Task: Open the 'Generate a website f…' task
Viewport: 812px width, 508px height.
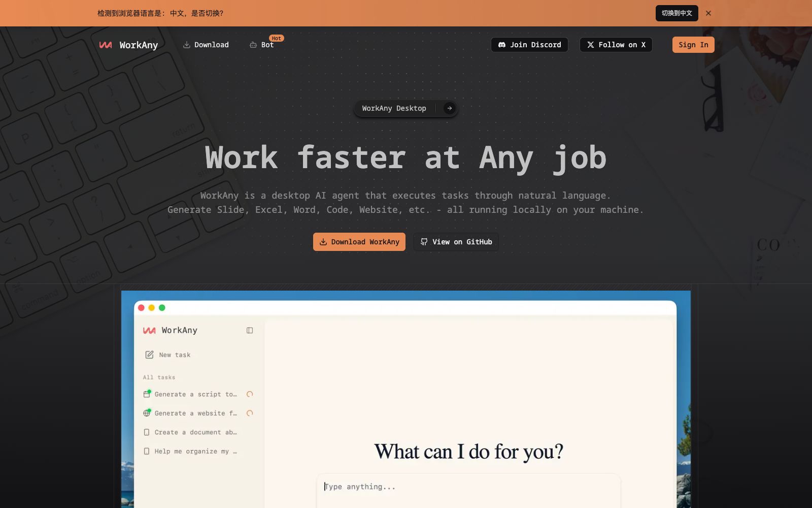Action: (198, 413)
